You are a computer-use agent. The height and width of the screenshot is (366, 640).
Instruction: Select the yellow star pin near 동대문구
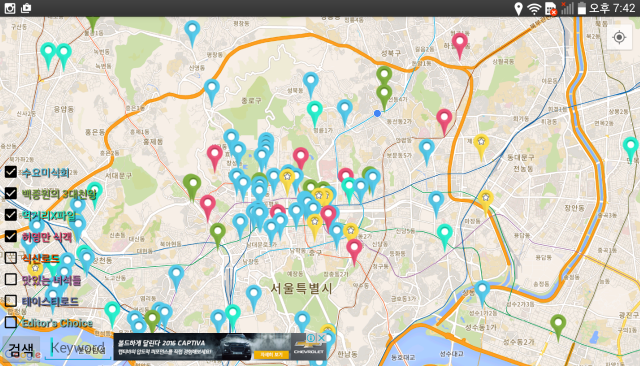click(x=481, y=146)
